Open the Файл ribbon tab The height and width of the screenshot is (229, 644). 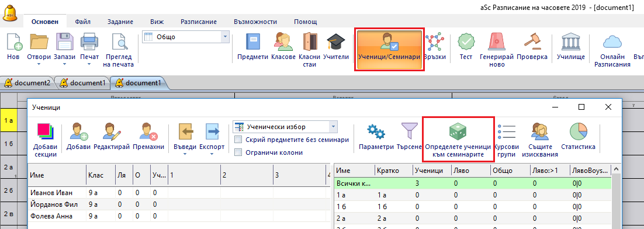[82, 22]
